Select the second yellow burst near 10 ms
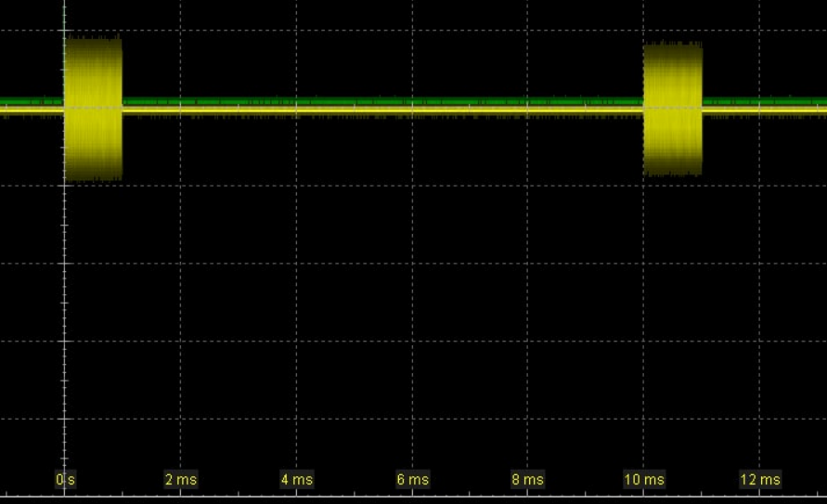The height and width of the screenshot is (504, 827). click(x=673, y=139)
